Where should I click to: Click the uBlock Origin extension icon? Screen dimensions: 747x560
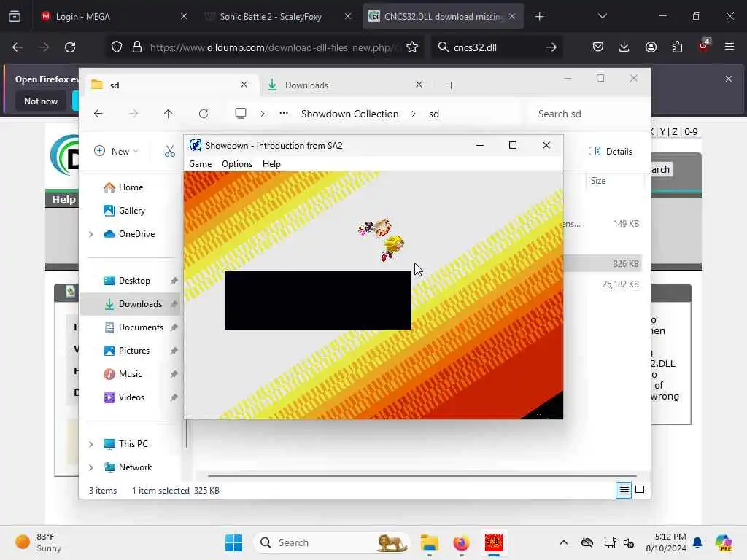click(703, 46)
